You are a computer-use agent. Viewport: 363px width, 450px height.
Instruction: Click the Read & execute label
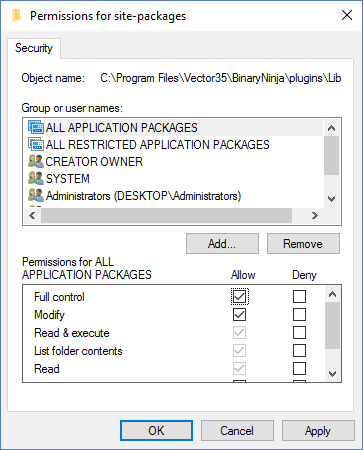(72, 333)
